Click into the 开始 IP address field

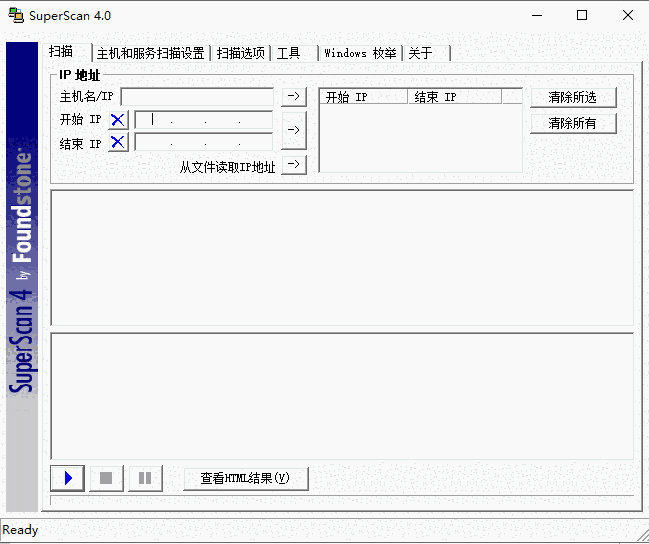point(204,120)
